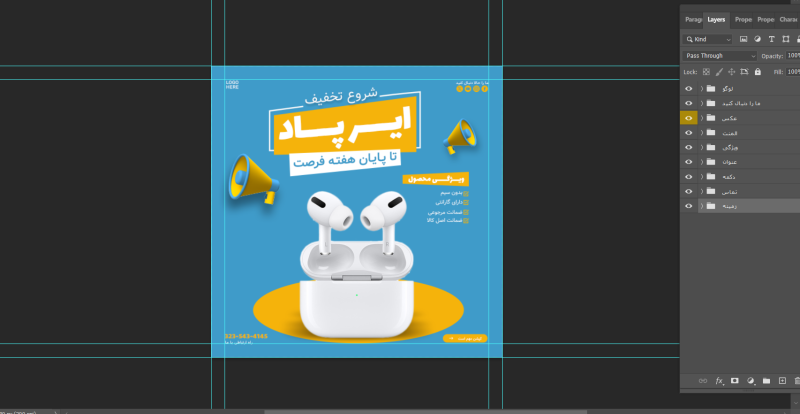
Task: Switch to the Character tab
Action: click(788, 19)
